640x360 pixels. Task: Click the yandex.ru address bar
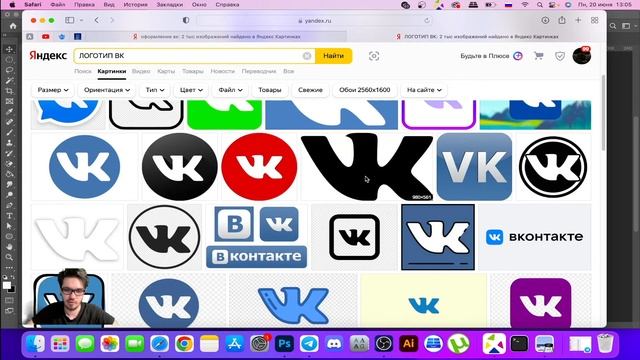[314, 20]
